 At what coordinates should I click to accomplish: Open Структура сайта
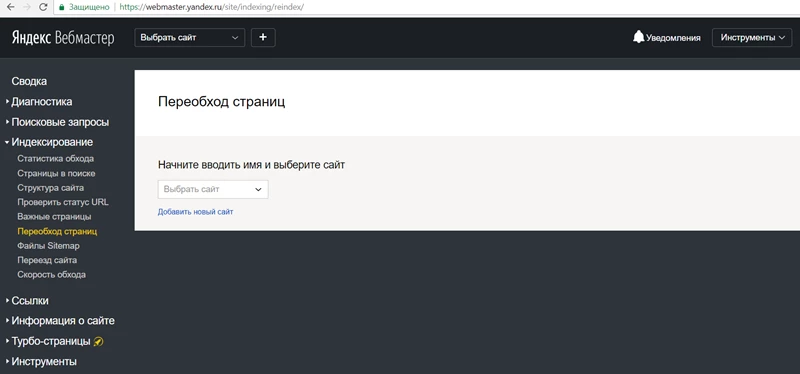(51, 188)
